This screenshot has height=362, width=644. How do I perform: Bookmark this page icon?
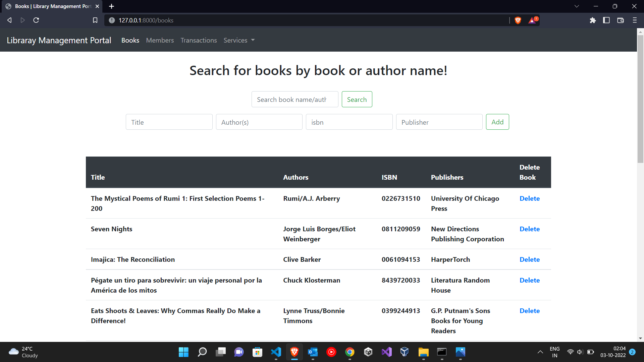(x=95, y=20)
